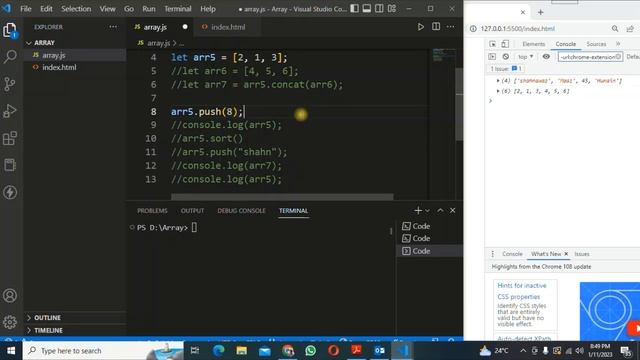Open the Help menu
Image resolution: width=640 pixels, height=360 pixels.
click(208, 9)
